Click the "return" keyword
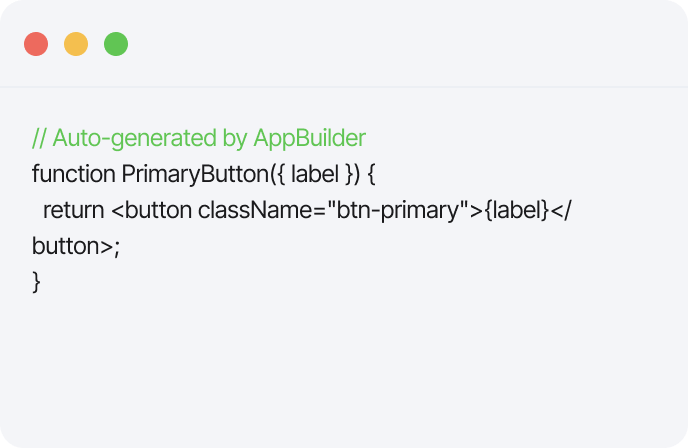Screen dimensions: 688x448 coord(74,210)
